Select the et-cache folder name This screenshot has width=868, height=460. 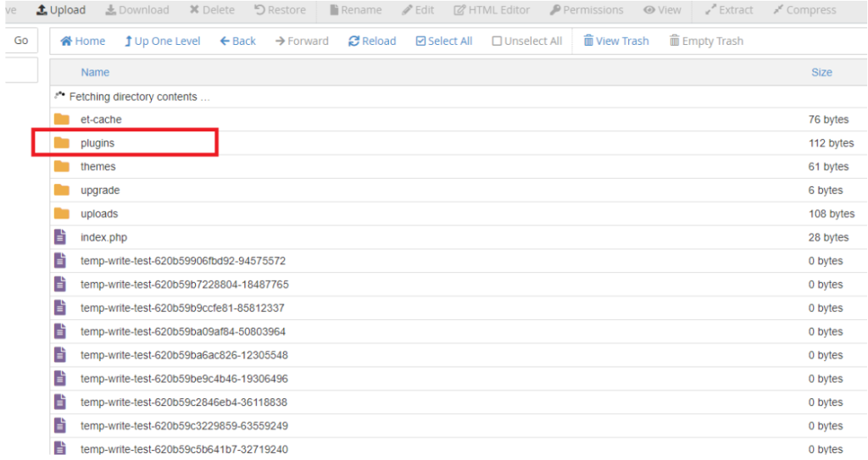pyautogui.click(x=101, y=119)
